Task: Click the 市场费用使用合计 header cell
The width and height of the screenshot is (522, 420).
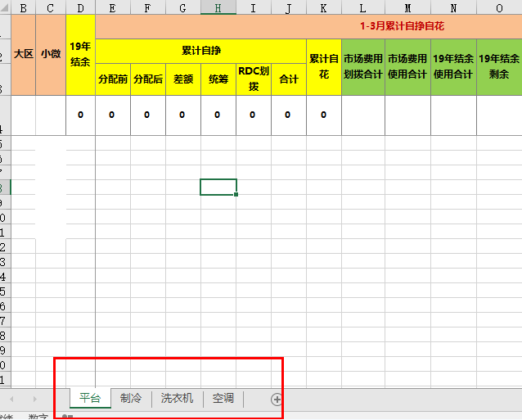Action: click(407, 67)
